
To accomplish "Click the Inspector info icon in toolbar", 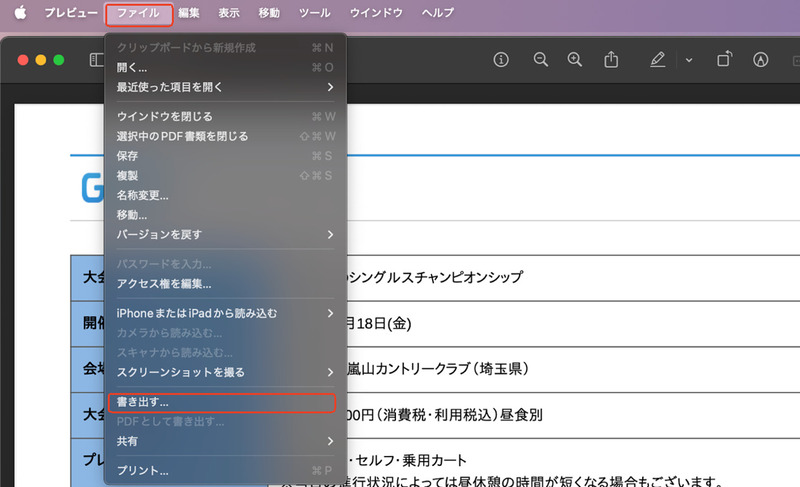I will coord(502,60).
